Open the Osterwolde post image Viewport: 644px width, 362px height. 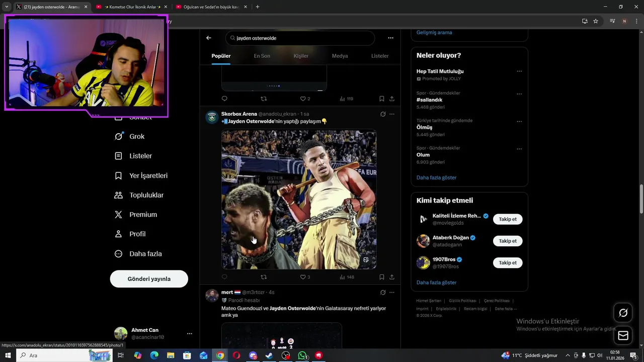(299, 200)
